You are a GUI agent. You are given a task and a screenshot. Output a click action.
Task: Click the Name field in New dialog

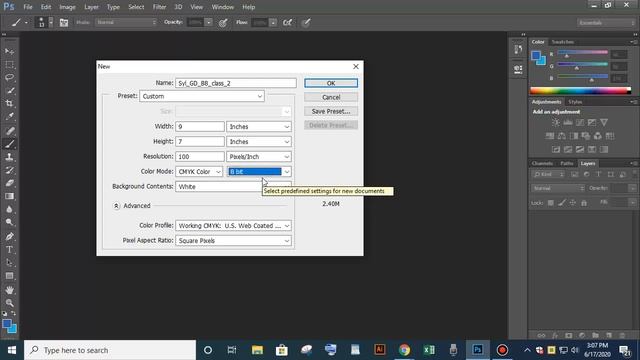point(236,83)
